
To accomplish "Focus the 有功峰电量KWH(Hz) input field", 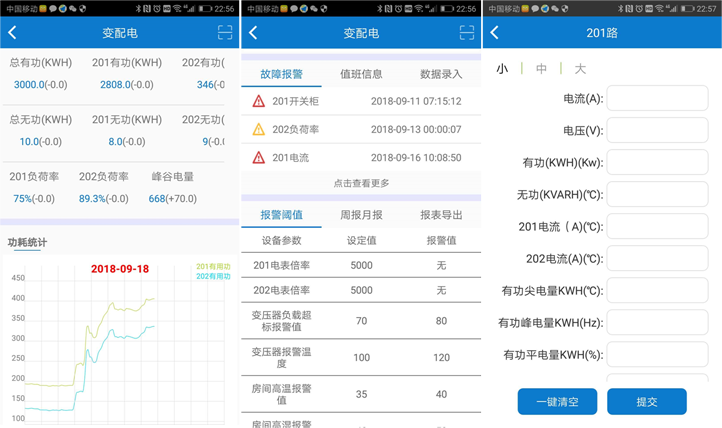I will point(657,322).
